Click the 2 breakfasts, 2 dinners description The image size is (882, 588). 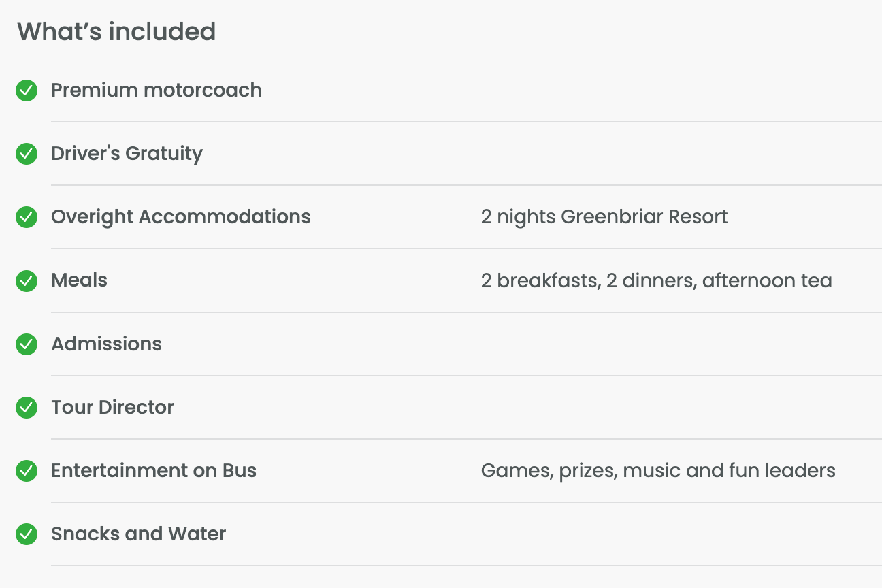coord(656,280)
